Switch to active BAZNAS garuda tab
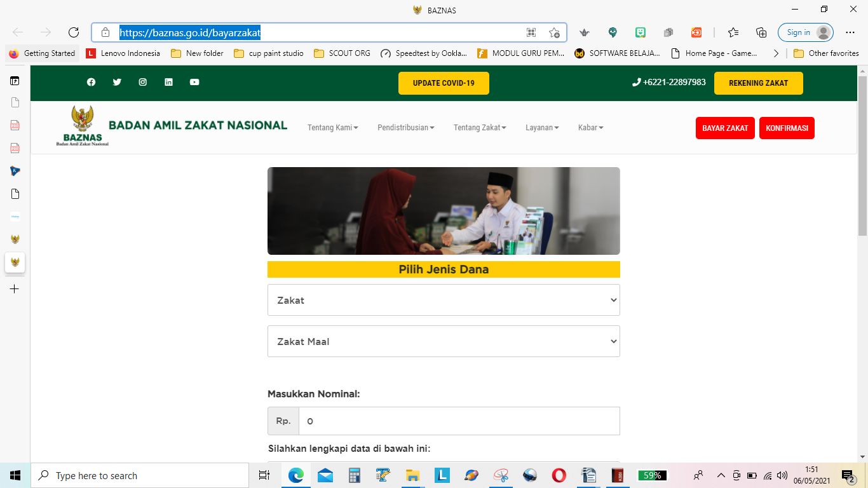Image resolution: width=868 pixels, height=488 pixels. pyautogui.click(x=15, y=262)
